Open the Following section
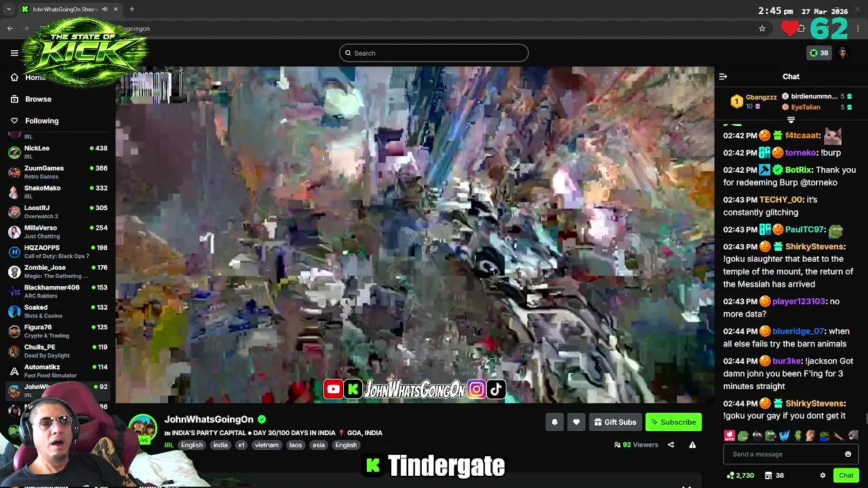This screenshot has height=488, width=868. [41, 121]
